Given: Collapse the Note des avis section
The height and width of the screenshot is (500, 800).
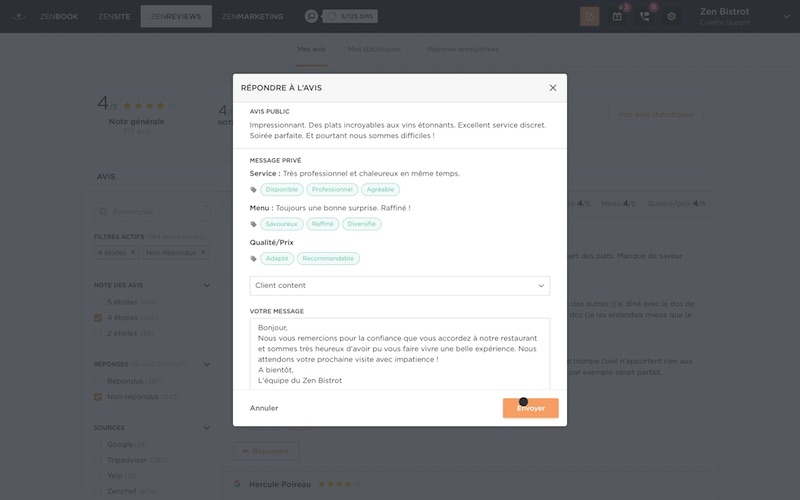Looking at the screenshot, I should click(206, 285).
